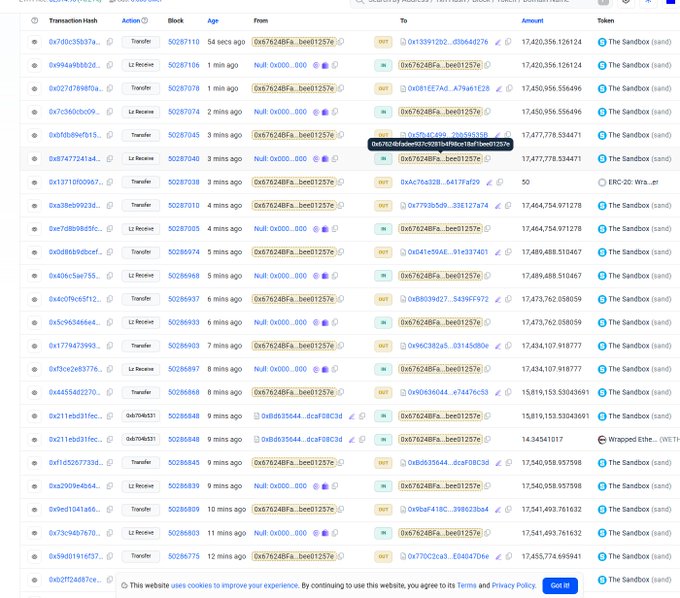Copy destination address 0x133912b2...d3b64d276

pos(508,42)
